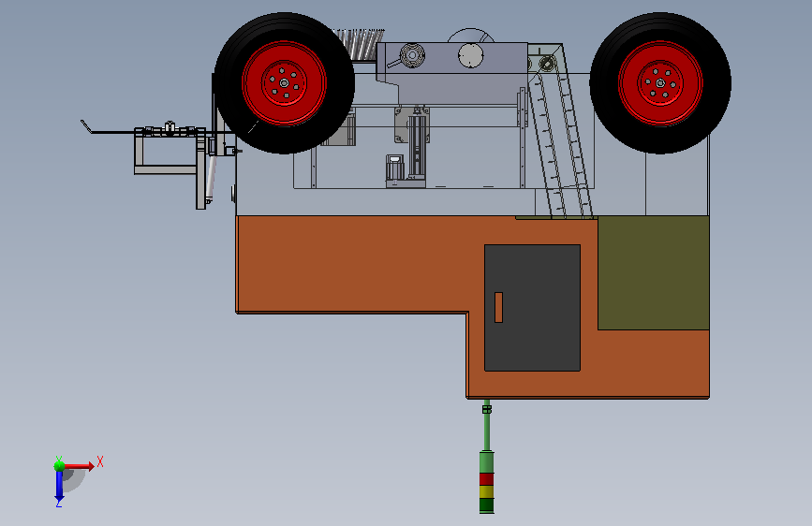Click the green Y axis ball of triad
812x526 pixels.
(60, 466)
